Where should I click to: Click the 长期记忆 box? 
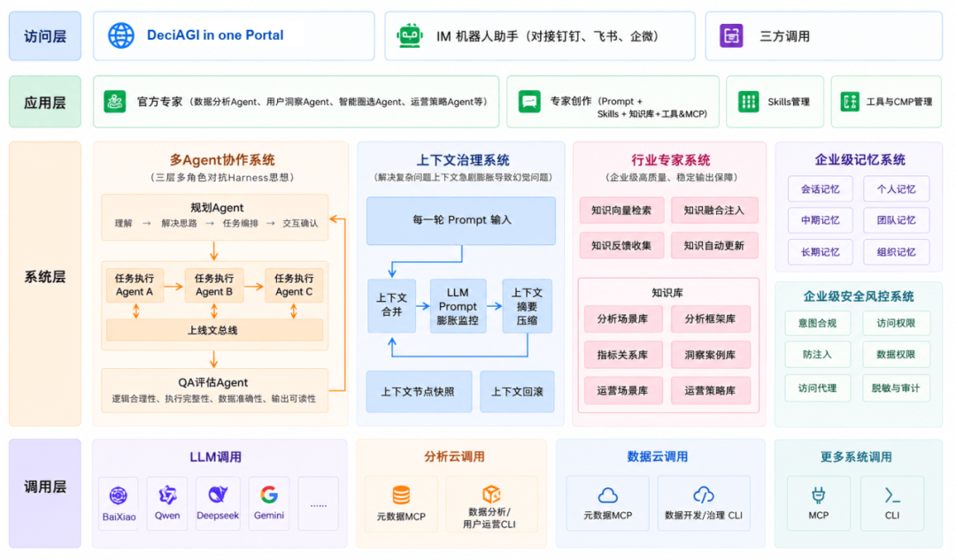[x=820, y=251]
